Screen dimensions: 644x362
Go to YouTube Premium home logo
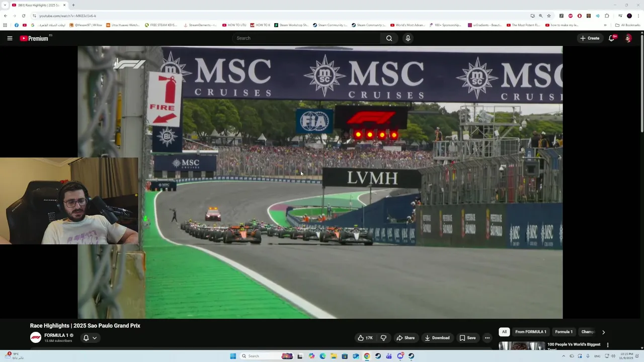[34, 38]
